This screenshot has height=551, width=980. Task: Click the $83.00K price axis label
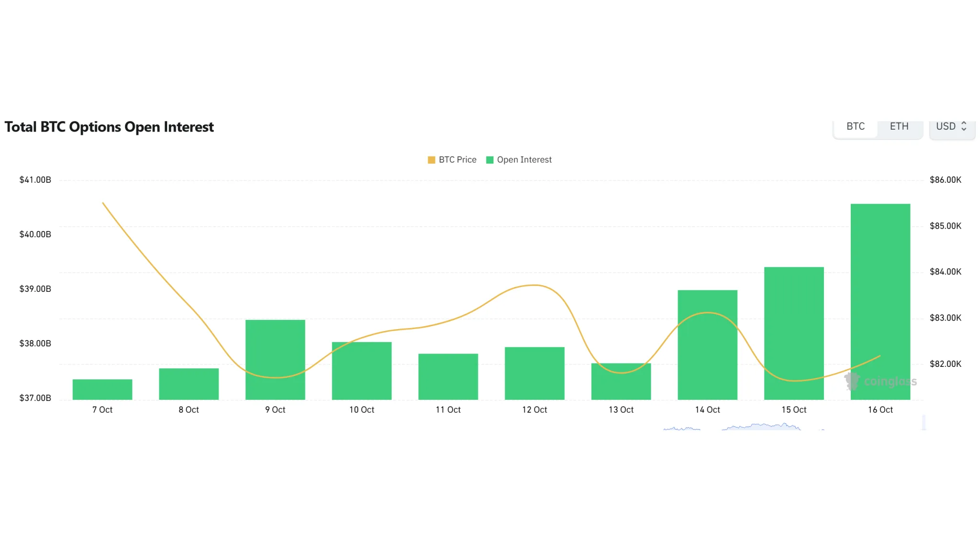point(946,318)
